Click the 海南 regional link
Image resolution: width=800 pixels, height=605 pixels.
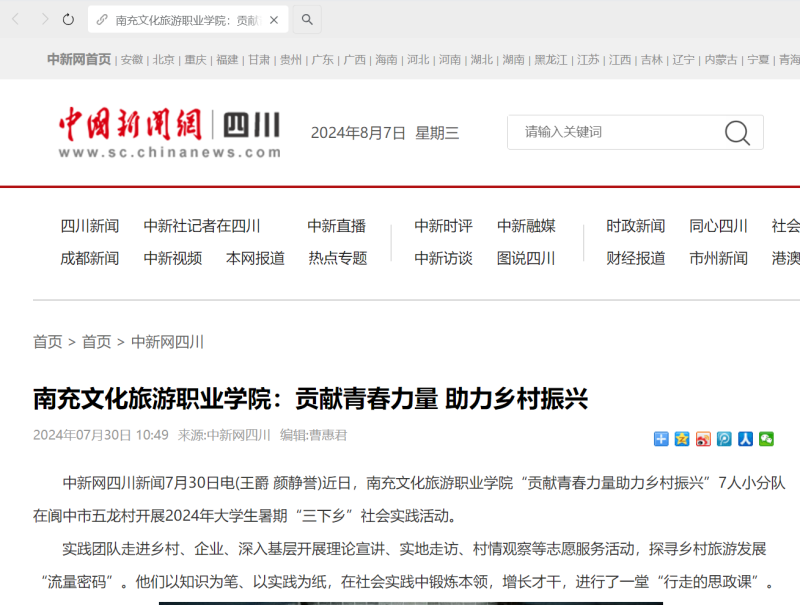[386, 60]
